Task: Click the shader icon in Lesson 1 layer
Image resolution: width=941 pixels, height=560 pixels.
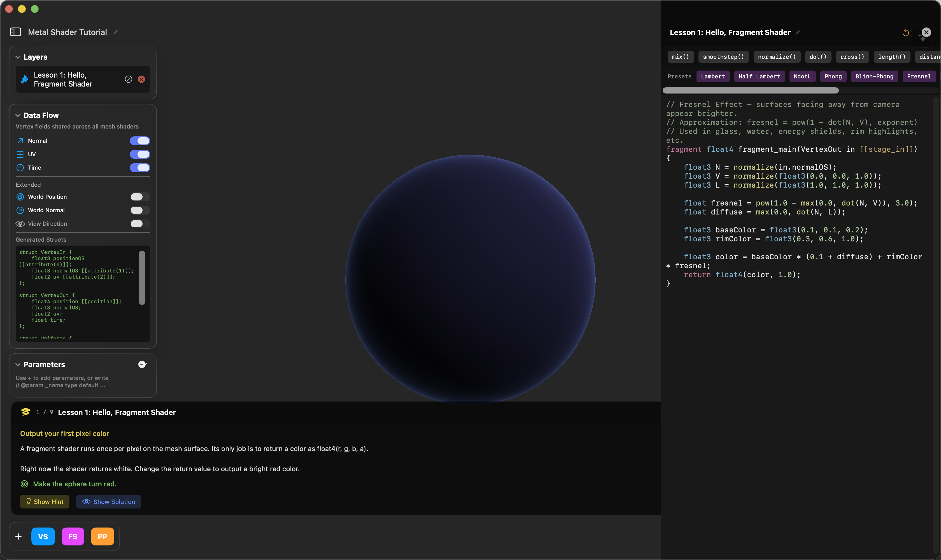Action: [x=25, y=79]
